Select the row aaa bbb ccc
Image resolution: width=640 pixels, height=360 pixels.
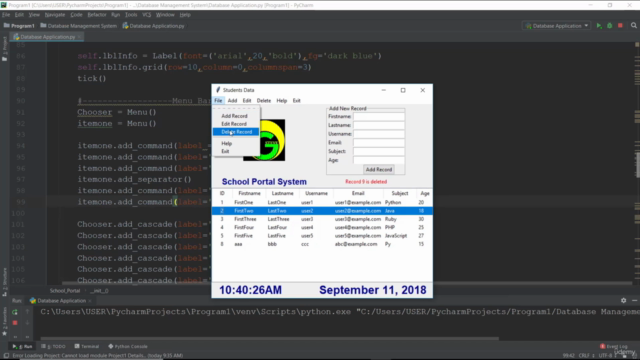[x=322, y=244]
